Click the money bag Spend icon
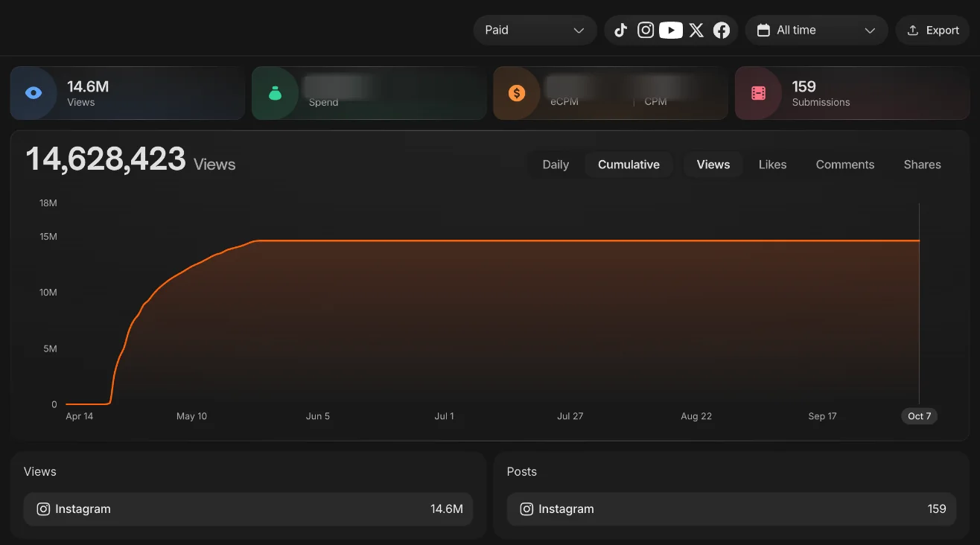Viewport: 980px width, 545px height. pyautogui.click(x=275, y=93)
